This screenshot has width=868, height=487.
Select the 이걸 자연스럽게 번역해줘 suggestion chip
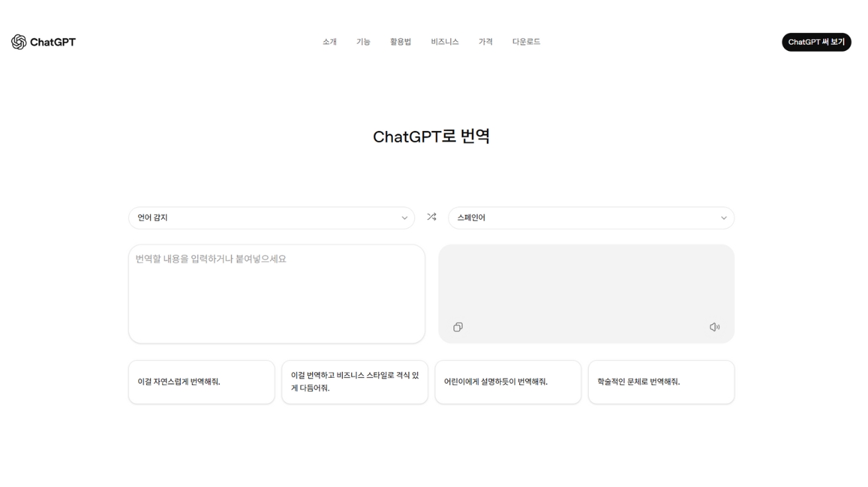tap(201, 382)
